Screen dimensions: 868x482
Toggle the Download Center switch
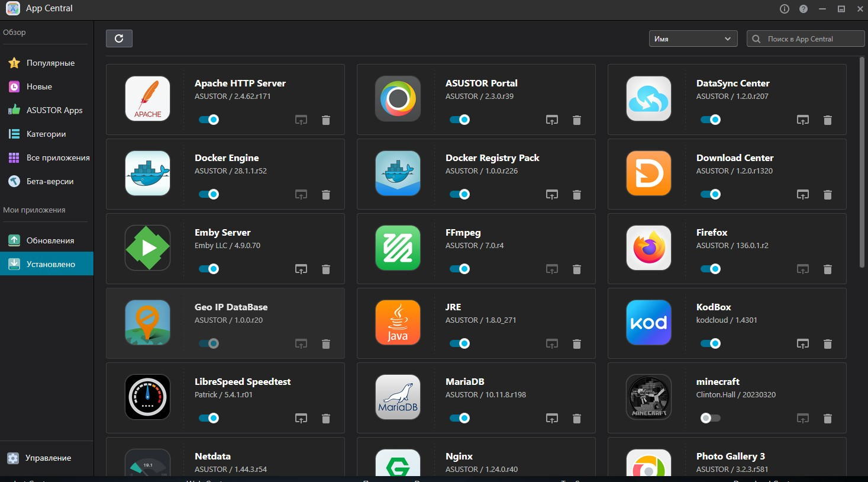tap(711, 194)
